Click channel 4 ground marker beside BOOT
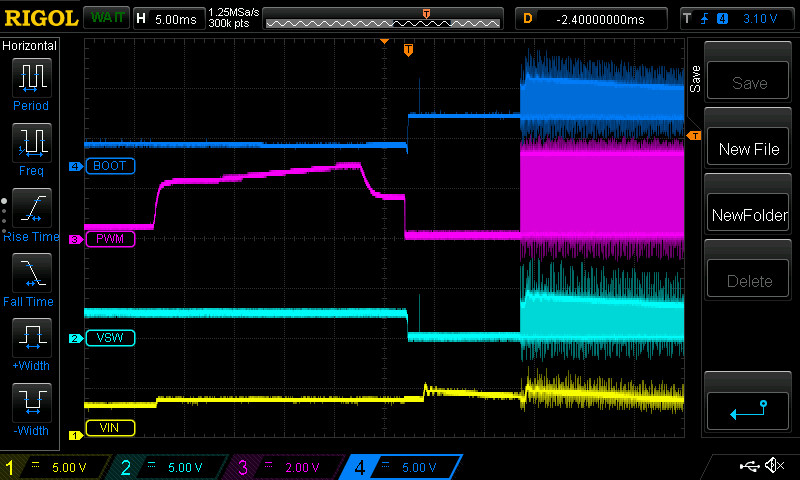 (76, 166)
